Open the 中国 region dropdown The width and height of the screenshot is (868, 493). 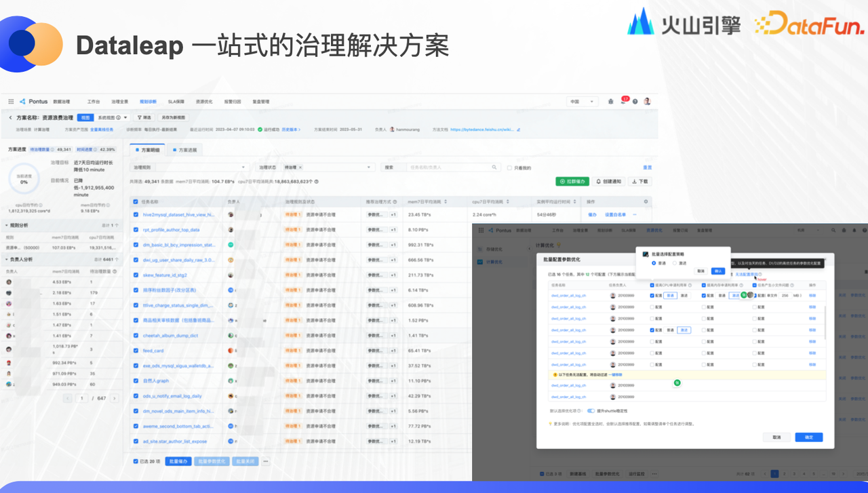click(x=583, y=102)
